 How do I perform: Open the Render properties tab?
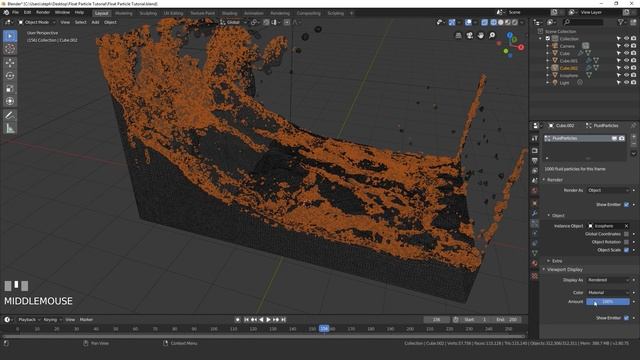(535, 151)
